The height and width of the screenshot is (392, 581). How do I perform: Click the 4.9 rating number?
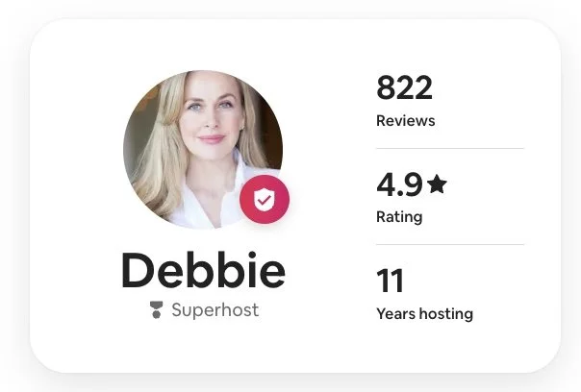399,184
